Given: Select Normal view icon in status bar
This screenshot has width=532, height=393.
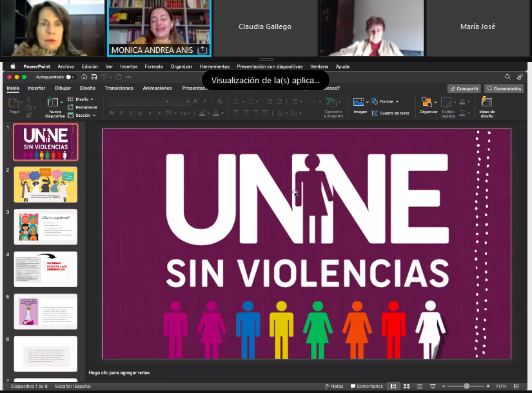Looking at the screenshot, I should [x=393, y=386].
